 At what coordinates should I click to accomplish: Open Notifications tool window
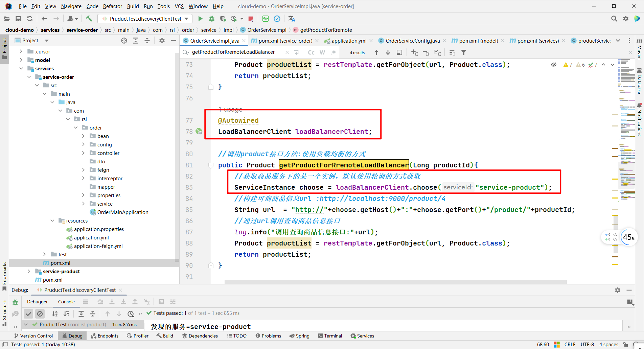[x=639, y=119]
